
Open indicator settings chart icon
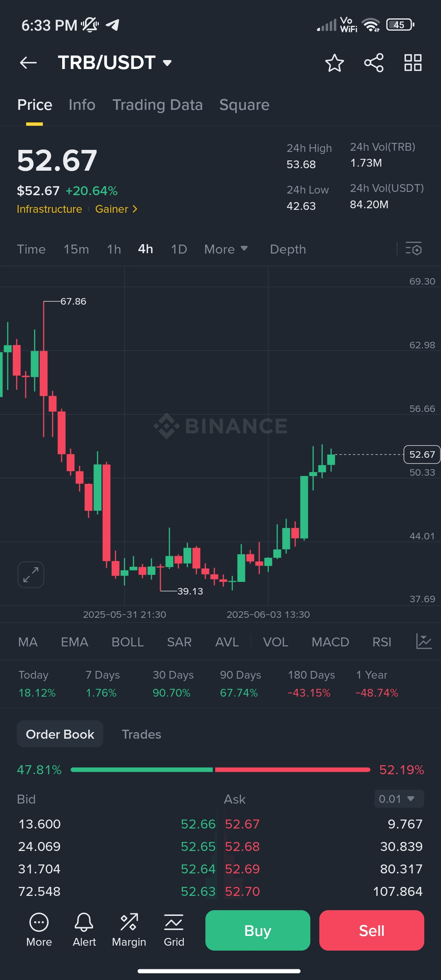pos(423,641)
